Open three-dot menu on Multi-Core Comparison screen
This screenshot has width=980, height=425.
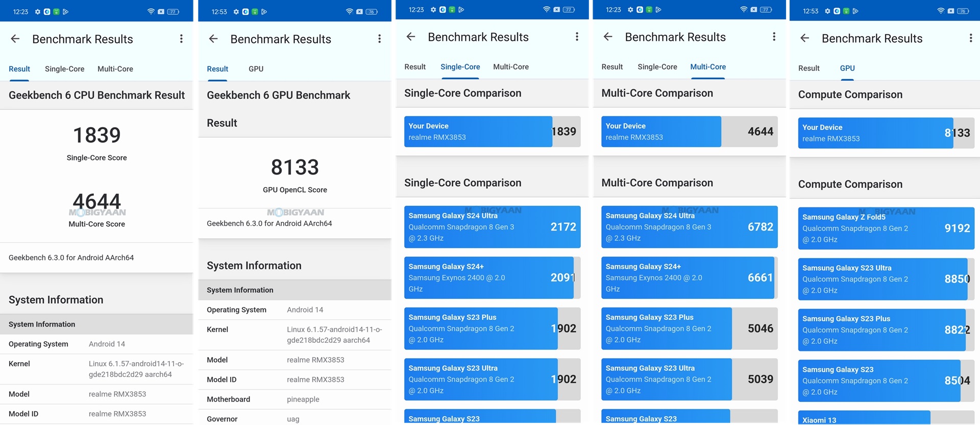coord(774,37)
